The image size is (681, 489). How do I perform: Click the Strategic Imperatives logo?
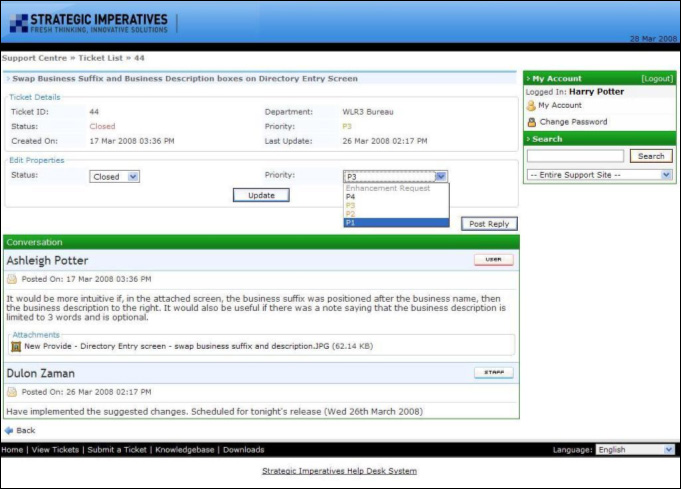pos(88,22)
